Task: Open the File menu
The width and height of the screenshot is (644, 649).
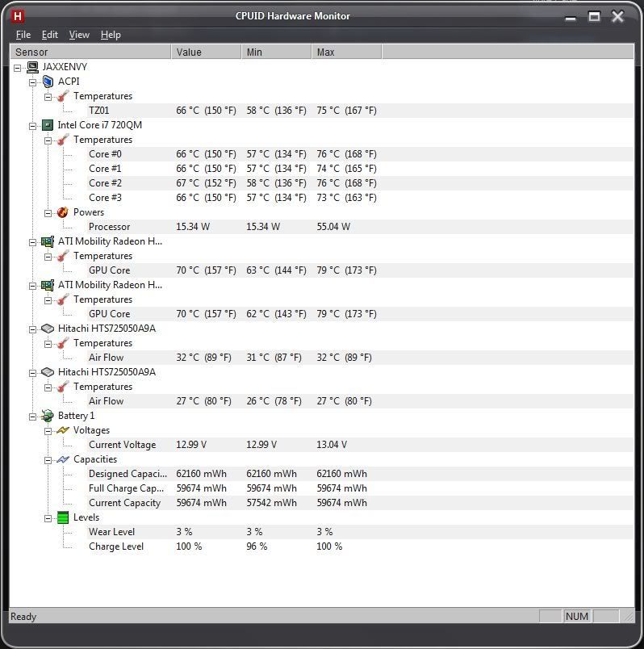Action: point(23,35)
